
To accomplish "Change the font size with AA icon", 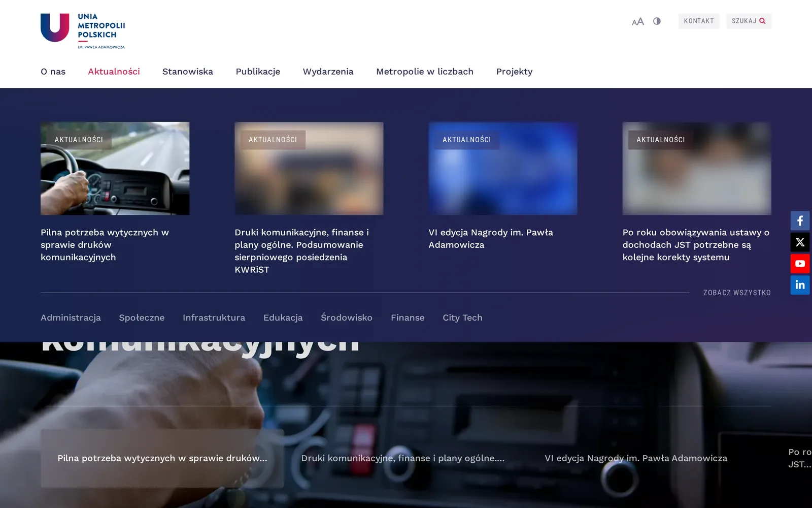I will point(638,21).
